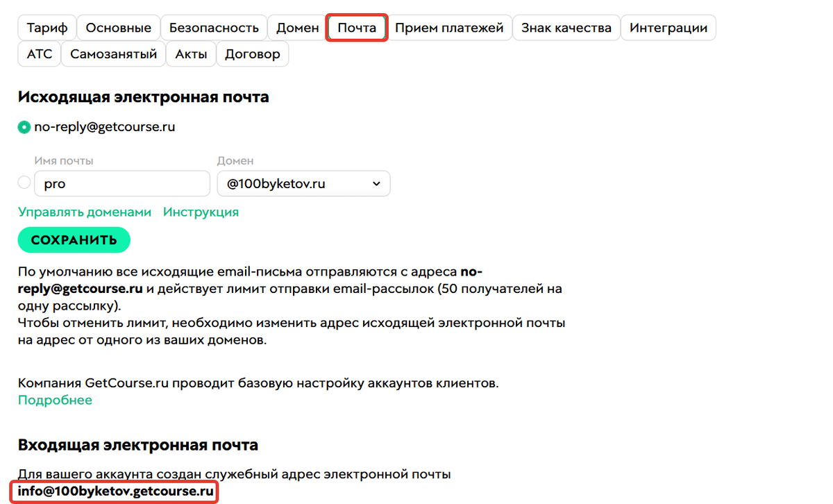Screen dimensions: 833x504
Task: Open the Безопасность tab
Action: (214, 28)
